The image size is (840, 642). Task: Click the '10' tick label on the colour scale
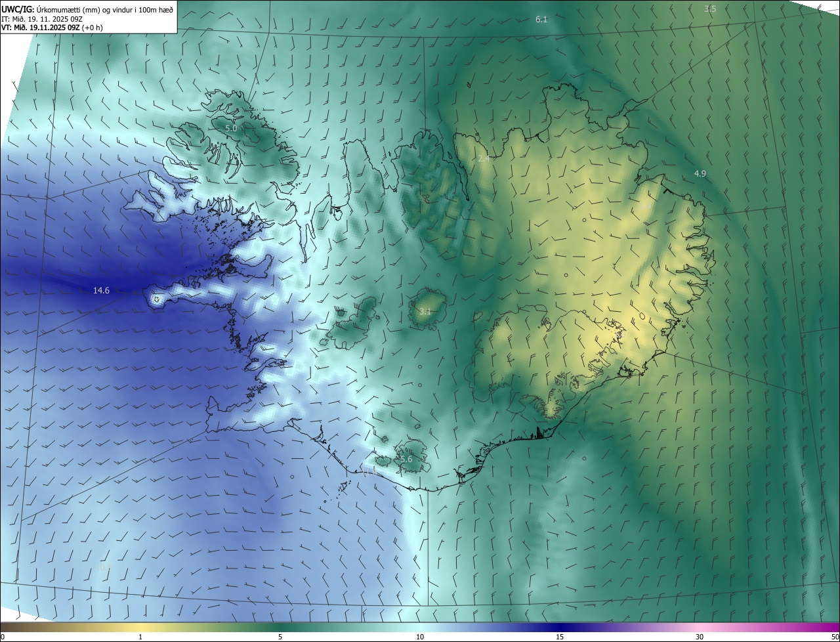pos(420,637)
